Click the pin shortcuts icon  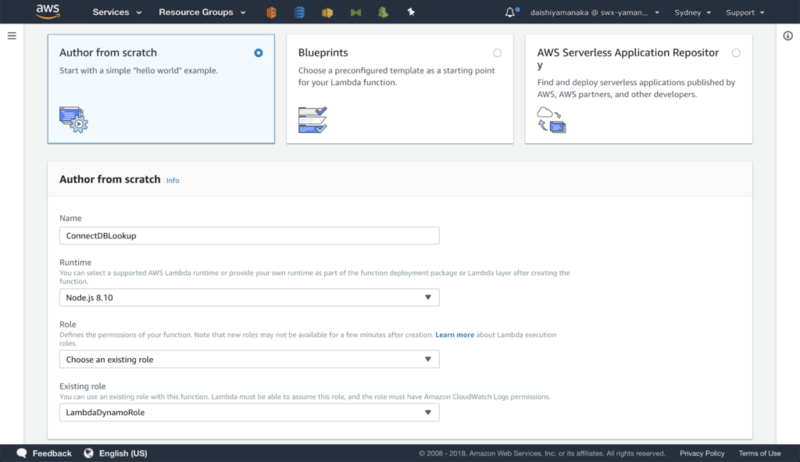pyautogui.click(x=411, y=12)
